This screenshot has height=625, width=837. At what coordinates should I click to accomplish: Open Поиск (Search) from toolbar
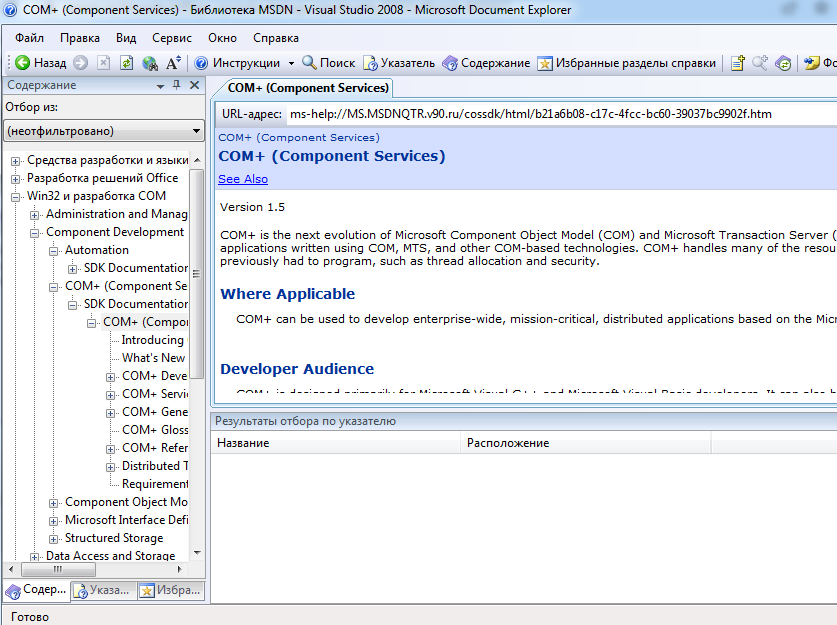[x=328, y=63]
